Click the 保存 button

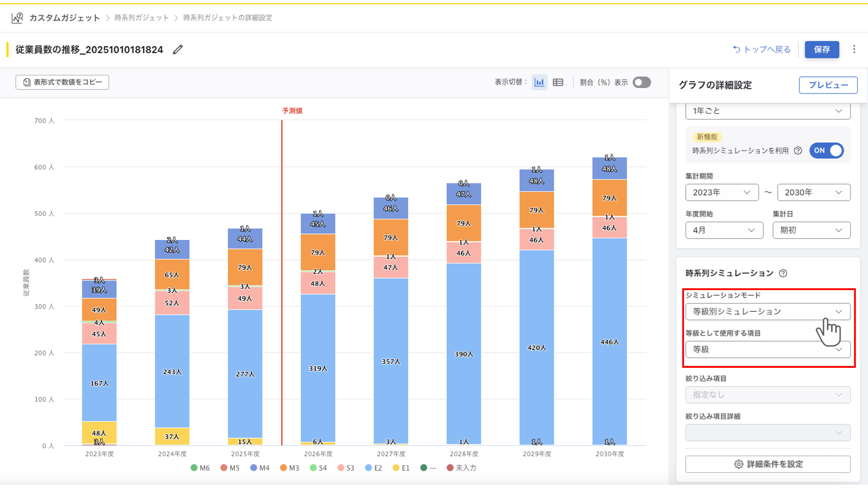tap(821, 49)
